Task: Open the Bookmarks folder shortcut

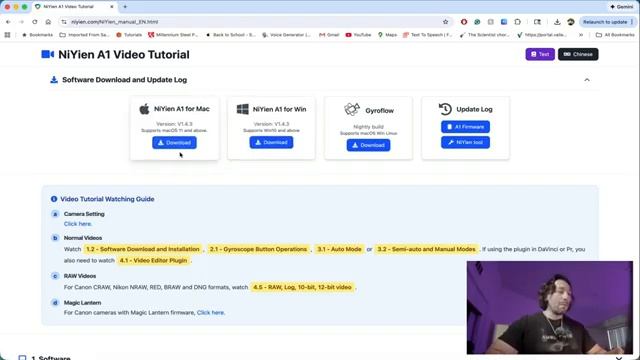Action: pyautogui.click(x=37, y=35)
